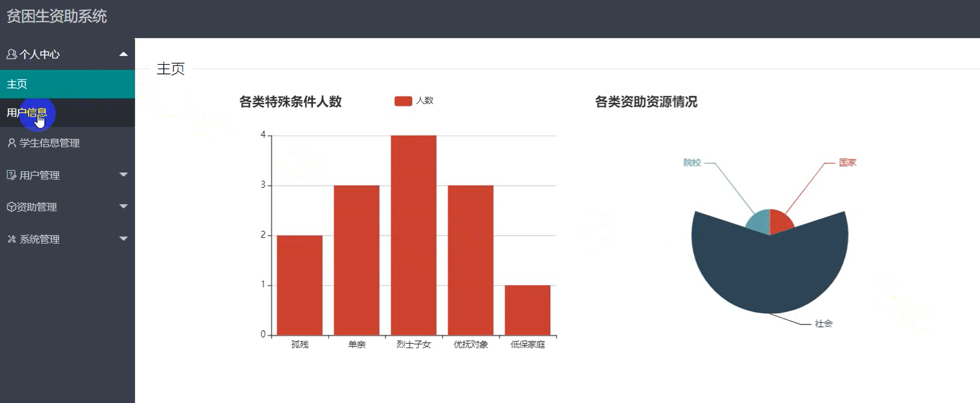The height and width of the screenshot is (403, 980).
Task: Click the y-axis value 4
Action: 263,135
